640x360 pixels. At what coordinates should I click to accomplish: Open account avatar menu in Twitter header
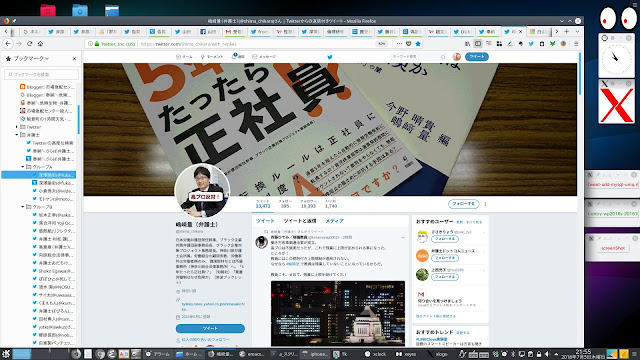[457, 57]
